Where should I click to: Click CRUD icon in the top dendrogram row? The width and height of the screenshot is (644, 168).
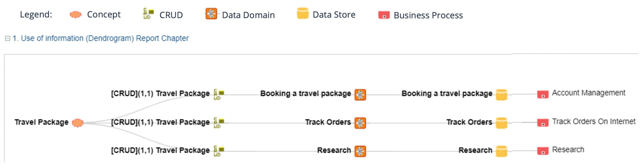click(x=218, y=94)
